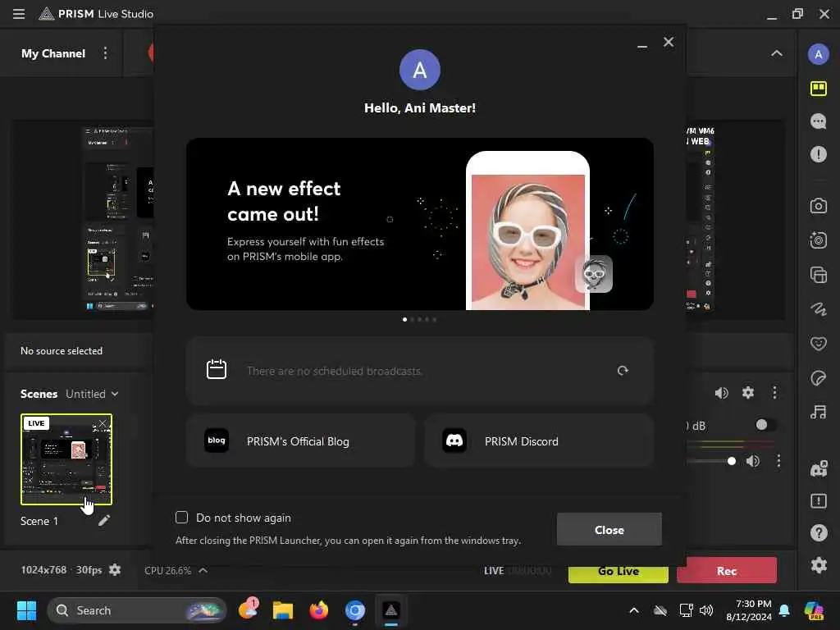Image resolution: width=840 pixels, height=630 pixels.
Task: Refresh the scheduled broadcasts list
Action: pos(623,371)
